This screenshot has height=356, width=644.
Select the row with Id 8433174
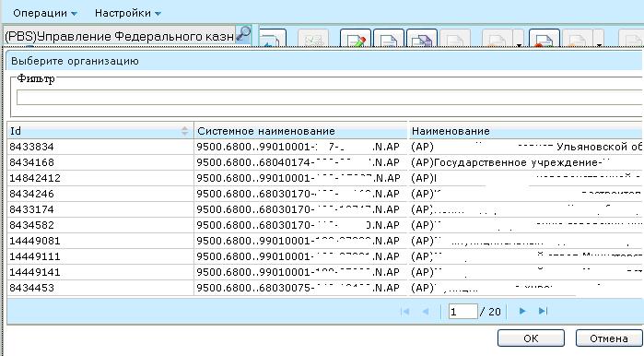[x=325, y=209]
